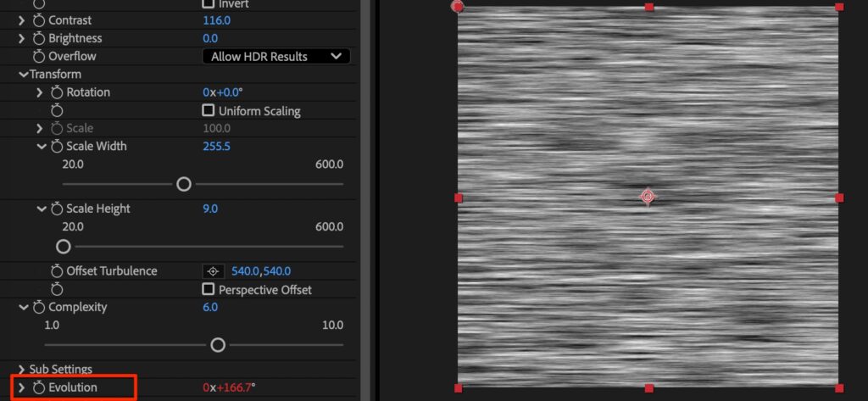Image resolution: width=868 pixels, height=401 pixels.
Task: Toggle the Invert checkbox
Action: tap(208, 3)
